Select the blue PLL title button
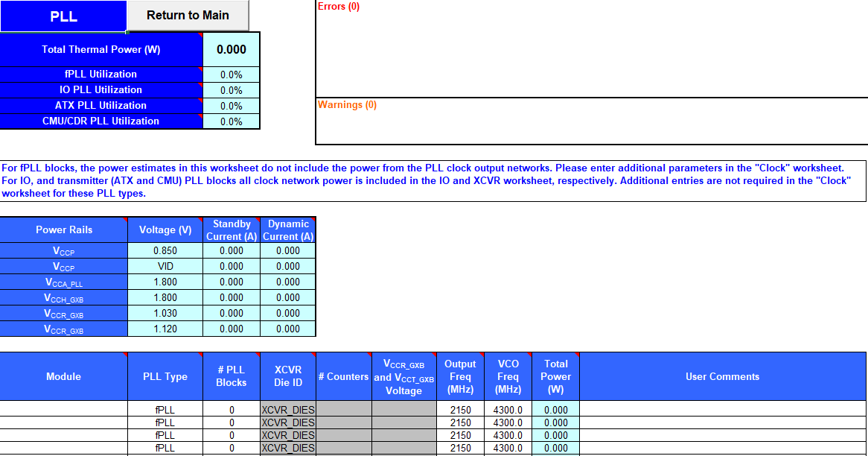The height and width of the screenshot is (456, 868). click(63, 16)
